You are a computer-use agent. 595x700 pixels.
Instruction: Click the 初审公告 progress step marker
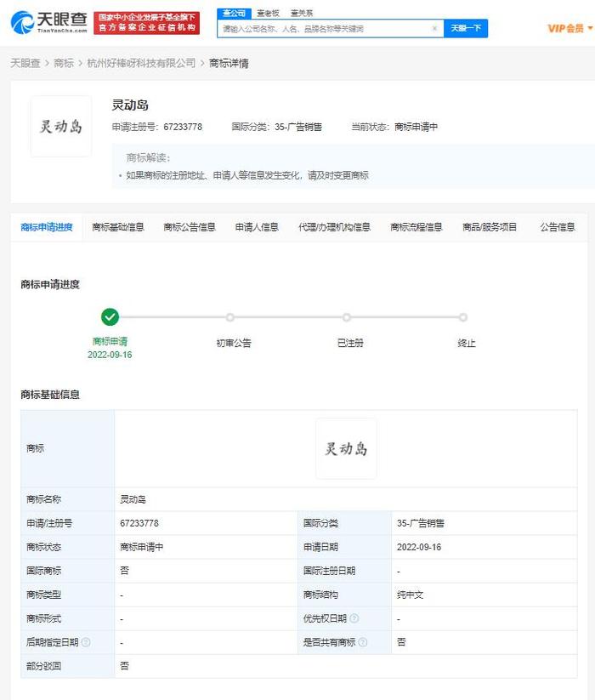230,317
